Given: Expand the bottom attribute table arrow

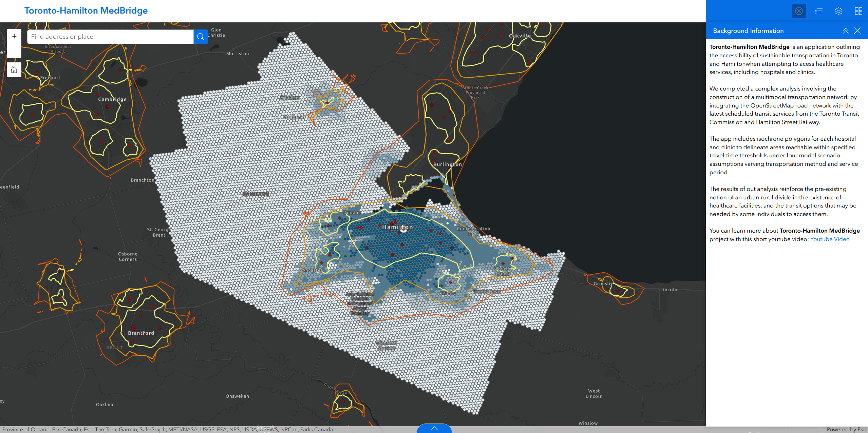Looking at the screenshot, I should (434, 429).
